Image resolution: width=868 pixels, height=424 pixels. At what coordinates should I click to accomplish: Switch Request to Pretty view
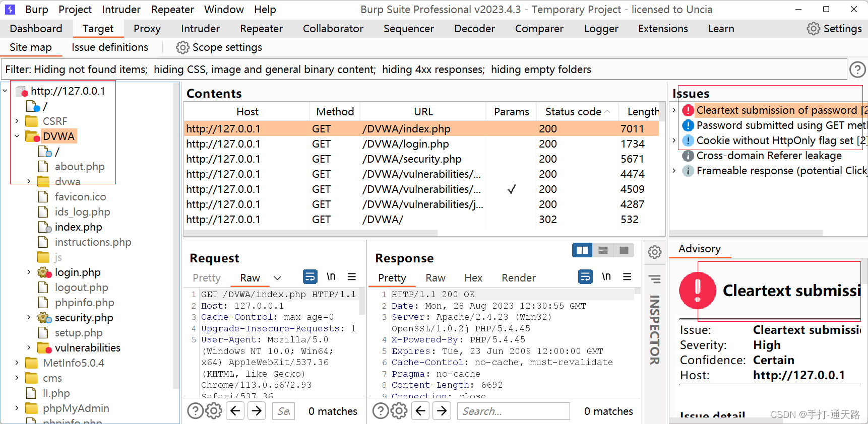207,278
